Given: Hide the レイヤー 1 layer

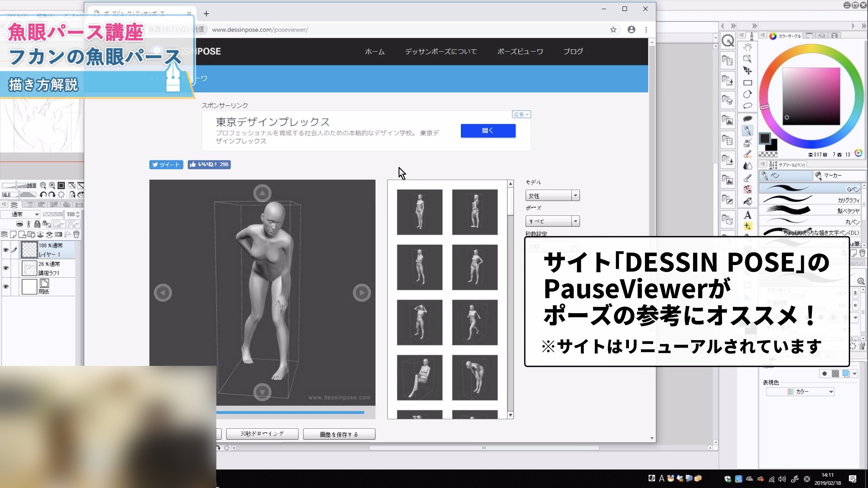Looking at the screenshot, I should 6,249.
